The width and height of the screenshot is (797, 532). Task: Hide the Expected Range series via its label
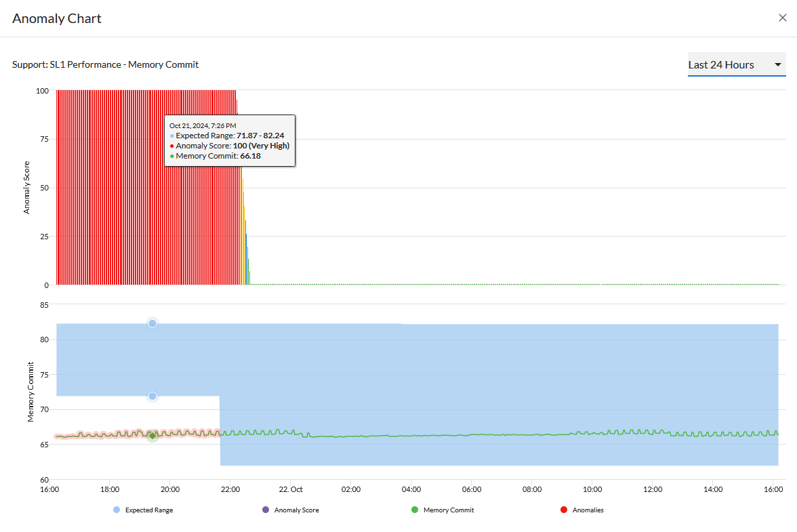pos(148,510)
